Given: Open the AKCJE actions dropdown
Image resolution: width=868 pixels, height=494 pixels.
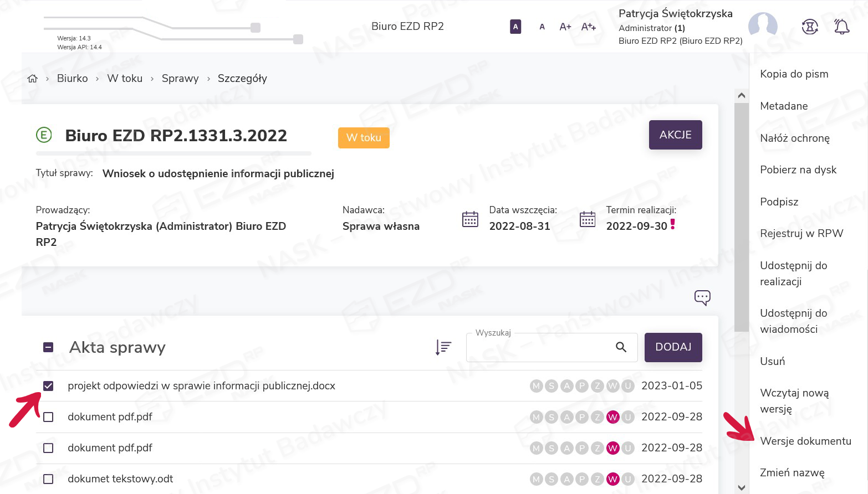Looking at the screenshot, I should (675, 135).
